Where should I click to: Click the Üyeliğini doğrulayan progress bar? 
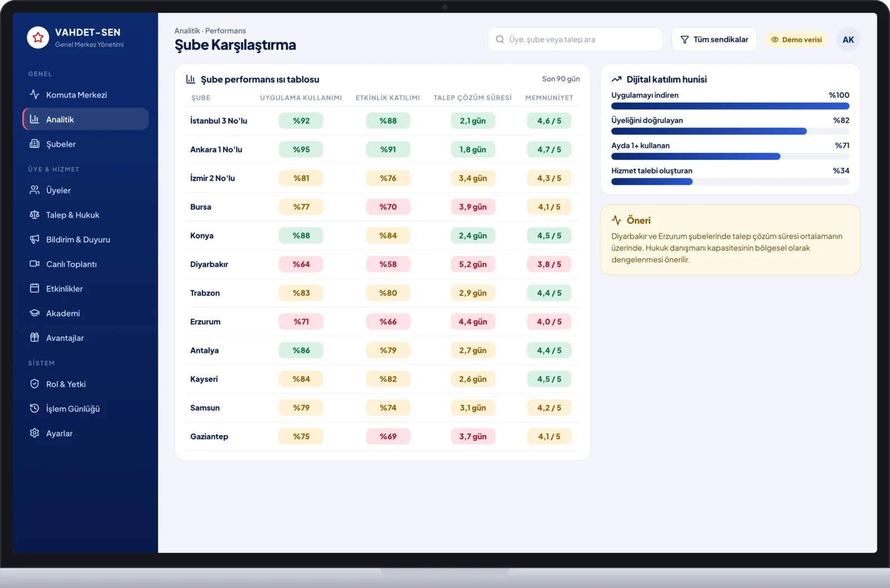[730, 131]
